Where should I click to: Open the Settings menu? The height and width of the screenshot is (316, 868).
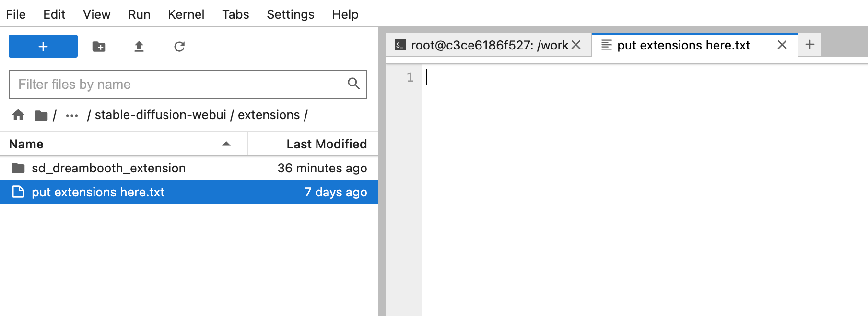click(290, 14)
